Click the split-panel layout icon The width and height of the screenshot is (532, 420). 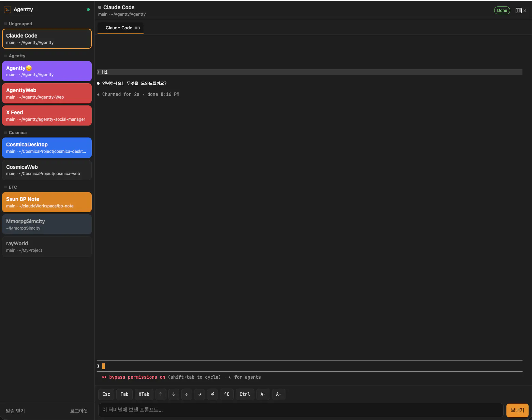click(x=519, y=11)
